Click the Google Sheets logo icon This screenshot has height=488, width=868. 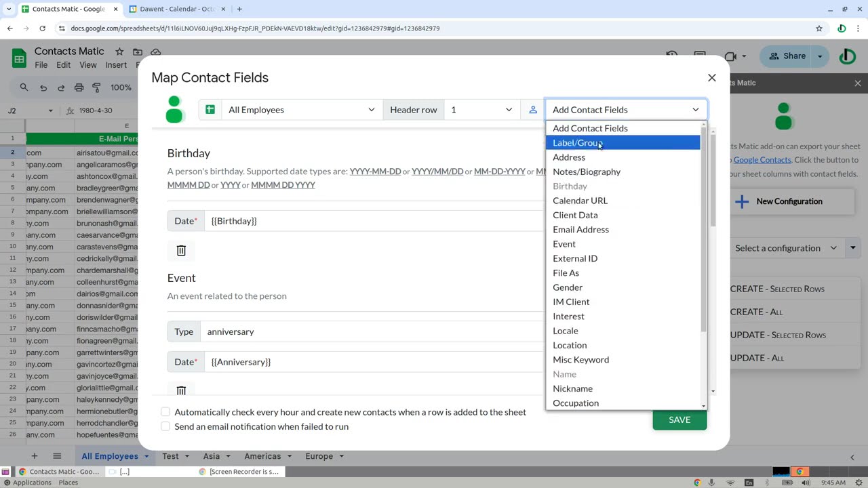19,58
